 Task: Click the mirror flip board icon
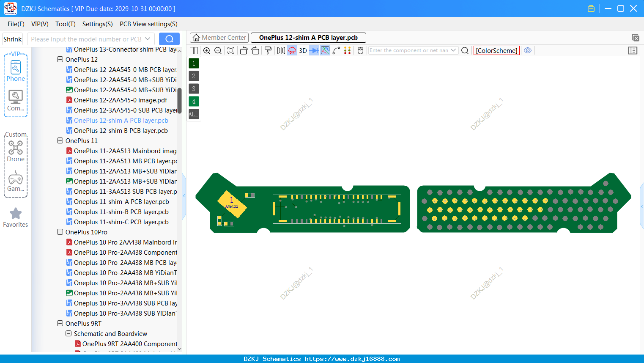coord(281,50)
